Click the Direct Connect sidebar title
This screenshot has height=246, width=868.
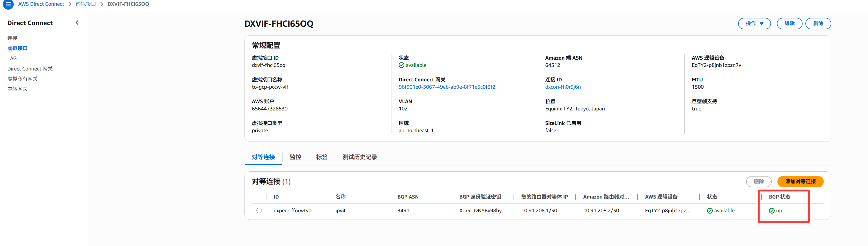click(x=30, y=23)
